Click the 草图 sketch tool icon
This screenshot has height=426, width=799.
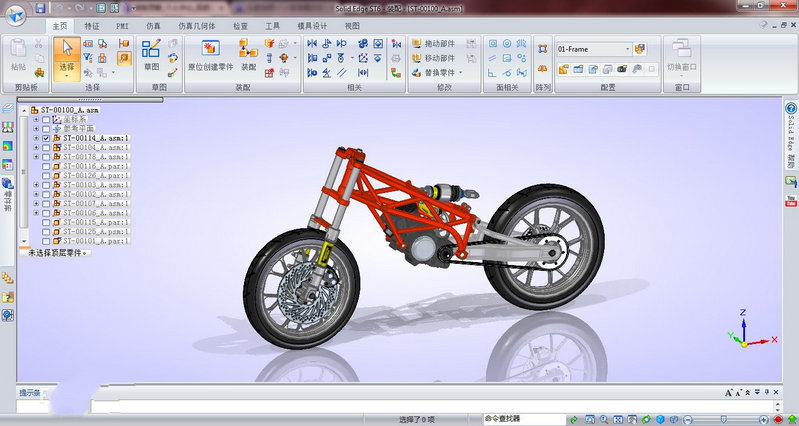(x=152, y=52)
